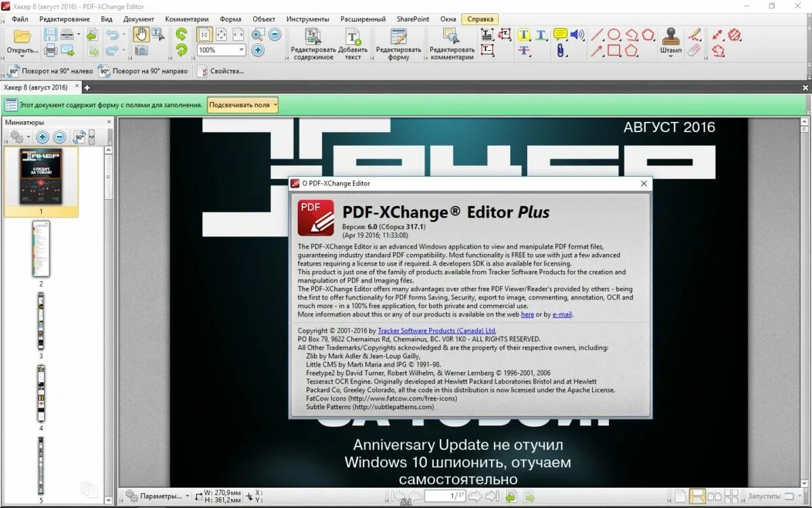Open the Справка menu

pyautogui.click(x=480, y=19)
